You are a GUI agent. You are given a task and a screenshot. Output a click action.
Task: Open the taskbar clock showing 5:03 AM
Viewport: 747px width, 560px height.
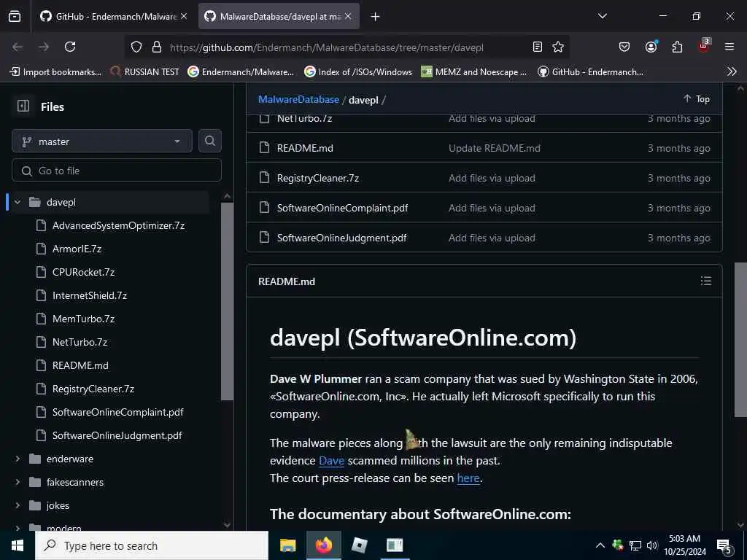[x=685, y=545]
